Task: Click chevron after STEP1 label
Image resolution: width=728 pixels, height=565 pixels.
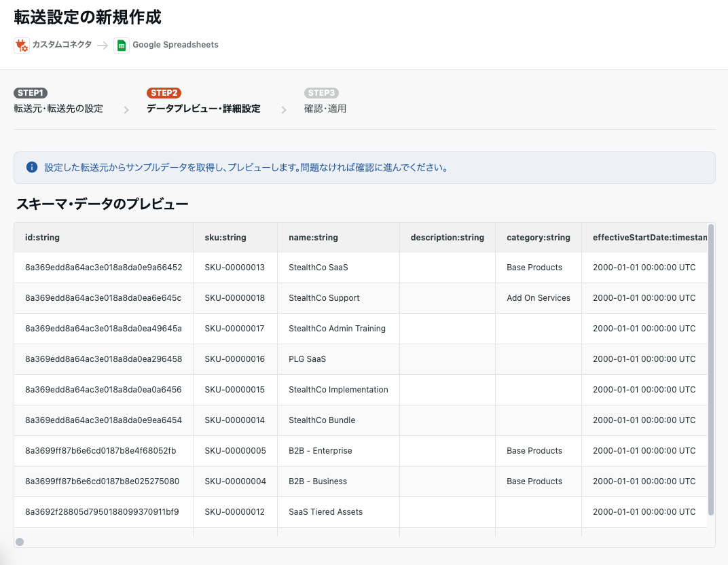Action: 126,110
